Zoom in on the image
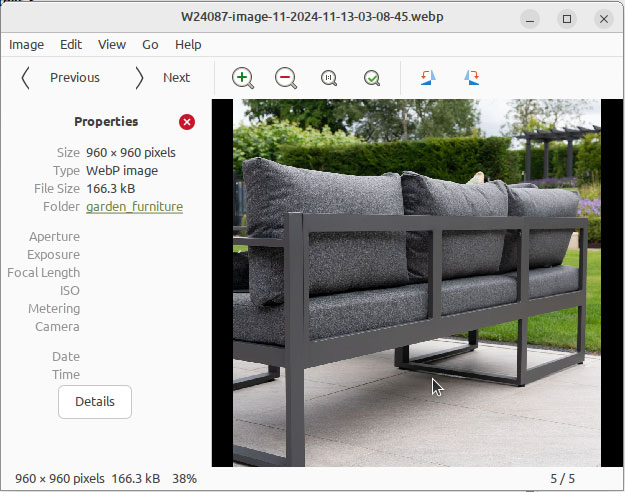 [243, 78]
